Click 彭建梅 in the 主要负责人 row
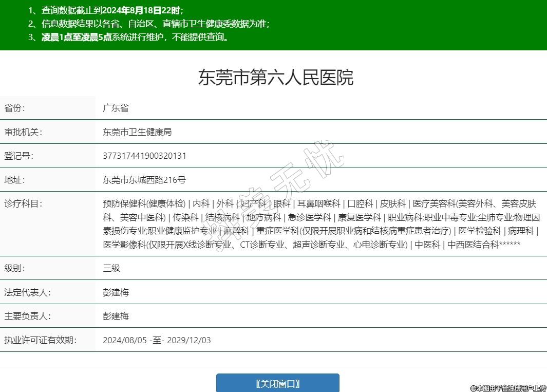 click(116, 316)
